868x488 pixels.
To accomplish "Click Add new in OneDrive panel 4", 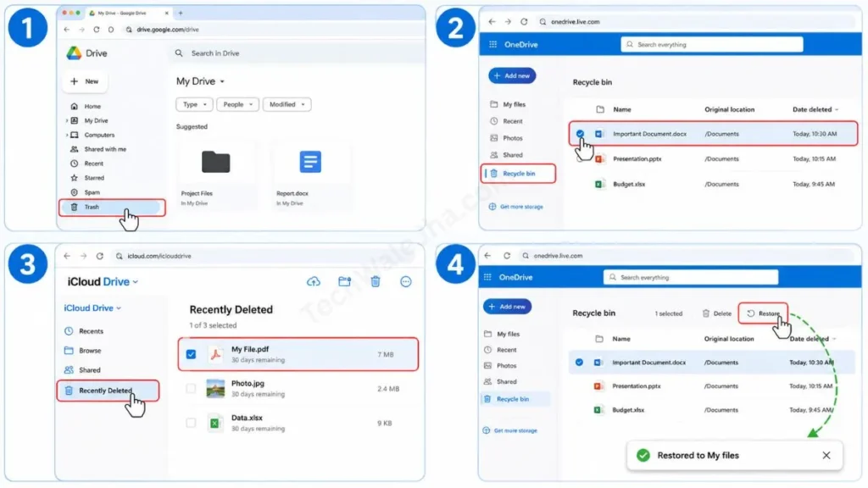I will click(x=507, y=307).
